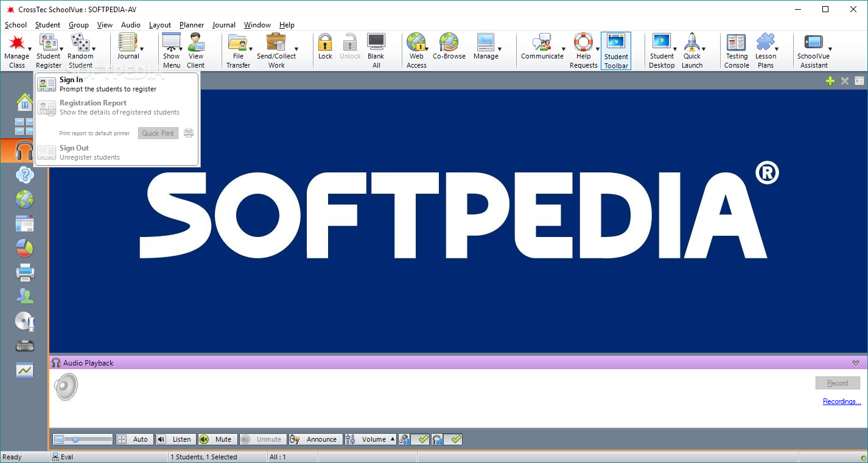Click the close X beside the plus icon
This screenshot has width=868, height=463.
(845, 80)
